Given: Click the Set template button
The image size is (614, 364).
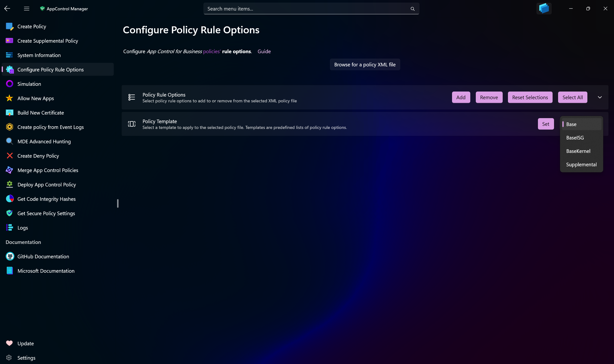Looking at the screenshot, I should coord(546,124).
